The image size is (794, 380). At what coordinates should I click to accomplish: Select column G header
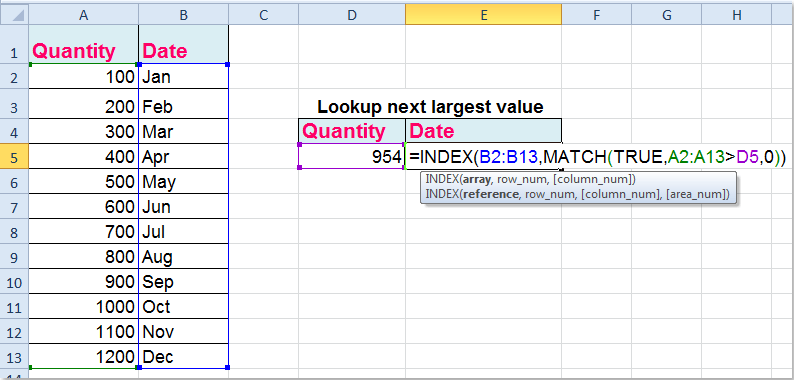click(x=666, y=15)
